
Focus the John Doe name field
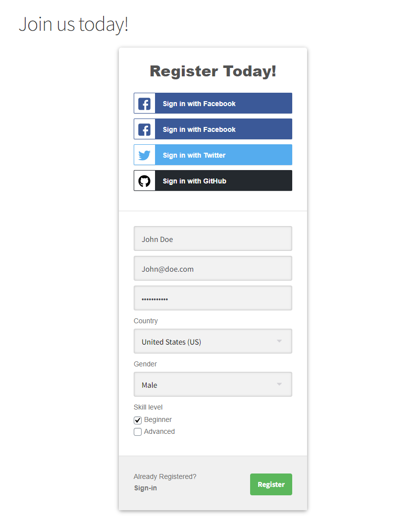[x=213, y=239]
